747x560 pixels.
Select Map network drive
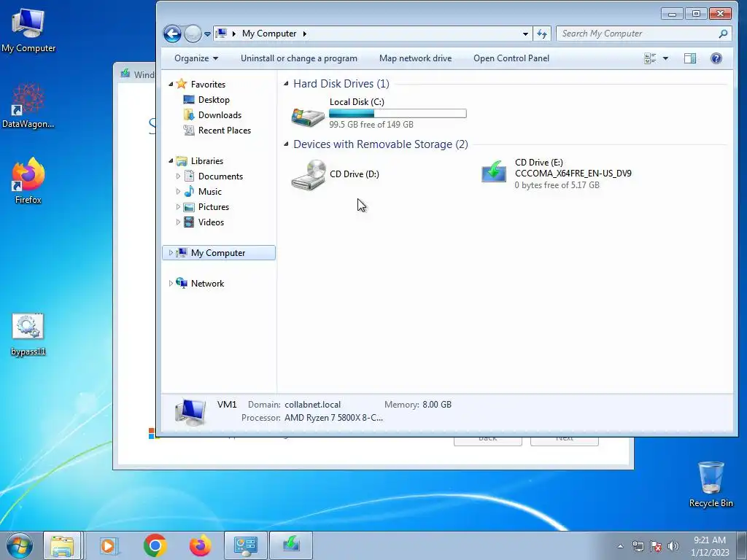(x=415, y=58)
